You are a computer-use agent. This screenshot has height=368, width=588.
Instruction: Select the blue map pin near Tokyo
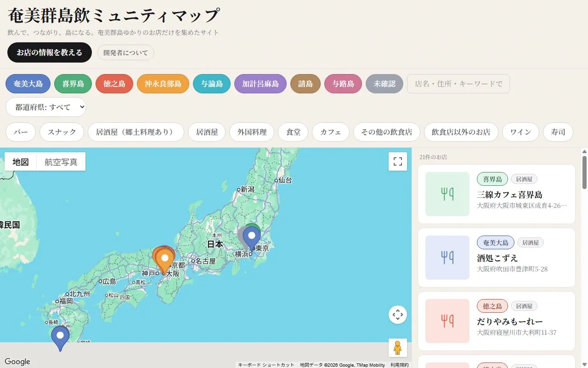(252, 239)
